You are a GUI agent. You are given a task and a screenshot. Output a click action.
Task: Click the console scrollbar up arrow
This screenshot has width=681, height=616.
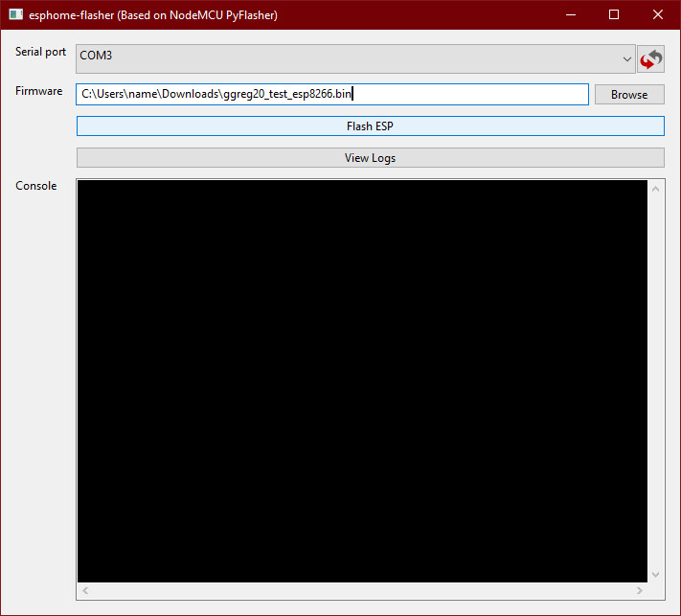click(656, 189)
